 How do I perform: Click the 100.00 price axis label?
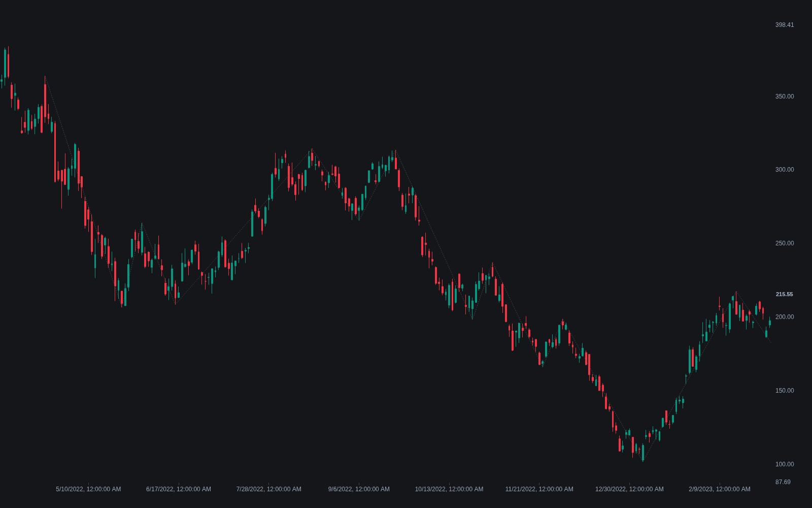(785, 464)
